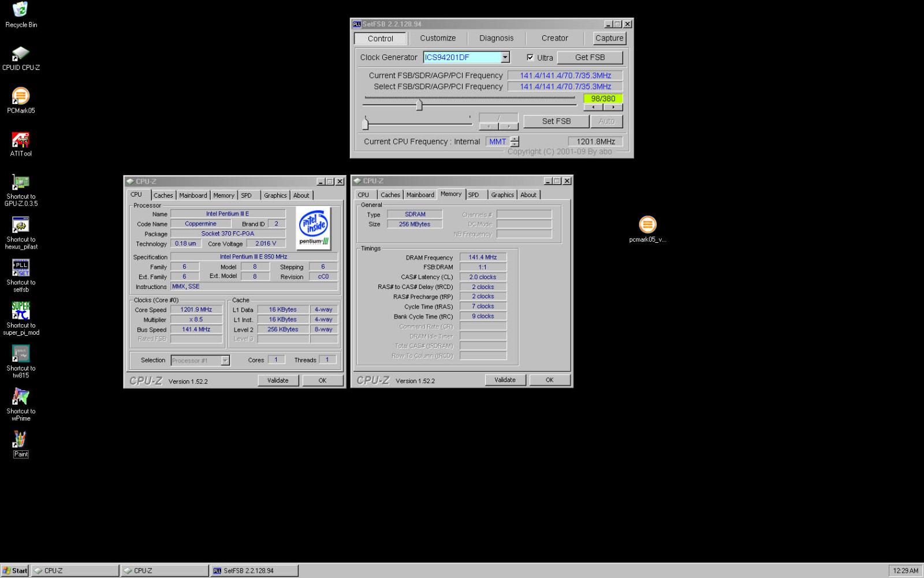Viewport: 924px width, 578px height.
Task: Click Validate in left CPU-Z window
Action: pos(278,380)
